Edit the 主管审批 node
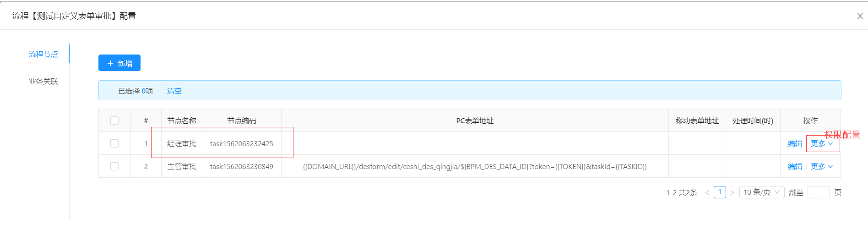This screenshot has height=235, width=868. pyautogui.click(x=795, y=166)
